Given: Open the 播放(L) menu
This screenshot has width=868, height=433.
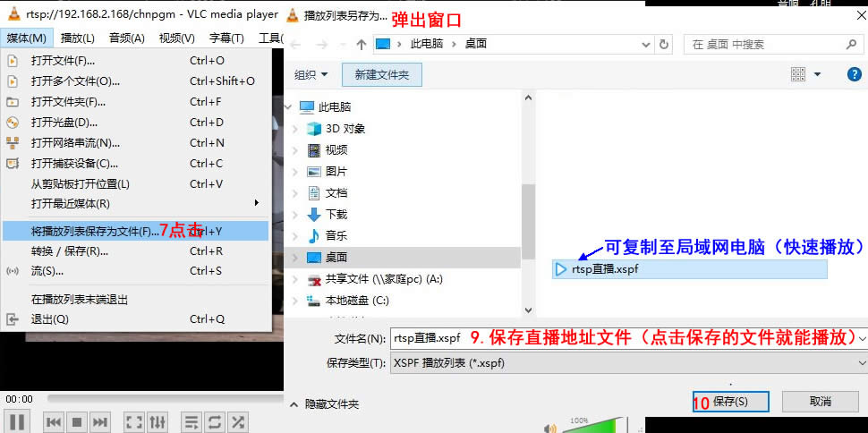Looking at the screenshot, I should pyautogui.click(x=78, y=38).
